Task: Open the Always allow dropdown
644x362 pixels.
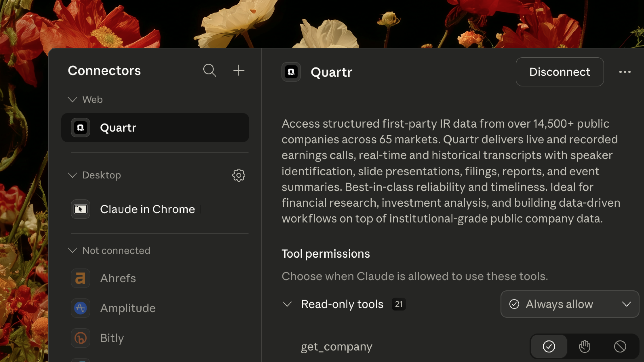Action: pos(569,304)
